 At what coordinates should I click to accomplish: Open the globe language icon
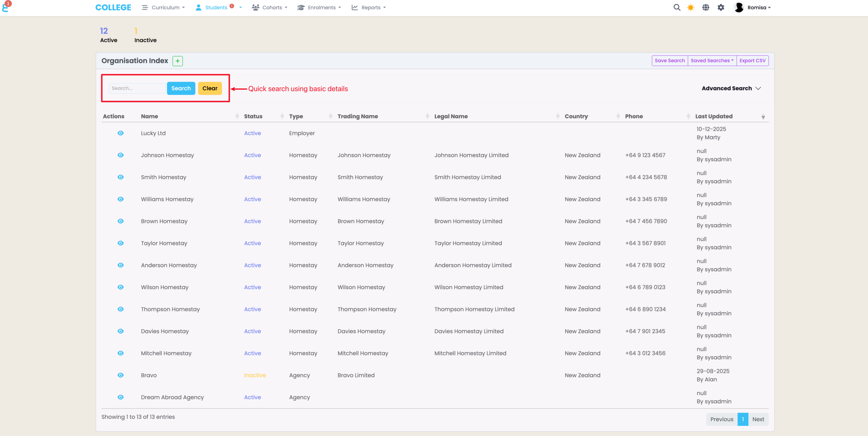point(706,7)
